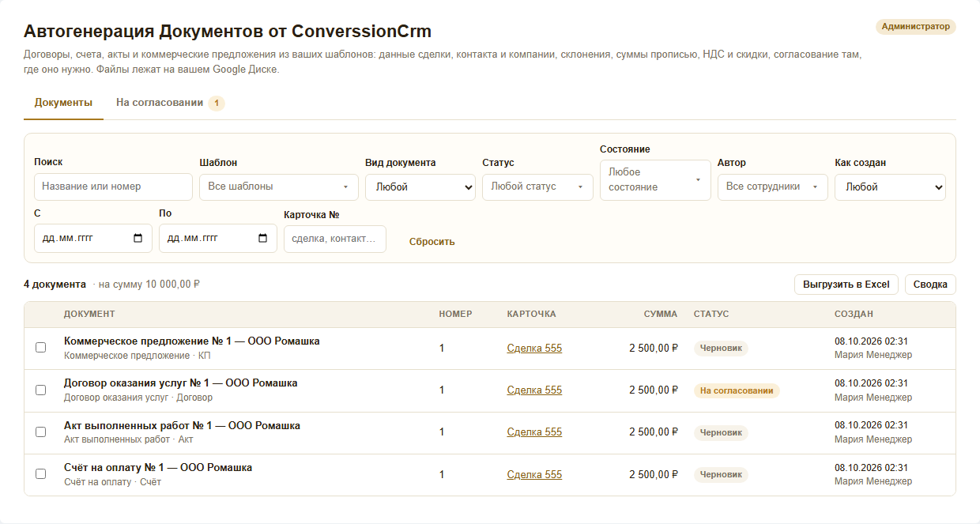This screenshot has width=980, height=524.
Task: Open the Шаблон "Все шаблоны" dropdown
Action: point(278,187)
